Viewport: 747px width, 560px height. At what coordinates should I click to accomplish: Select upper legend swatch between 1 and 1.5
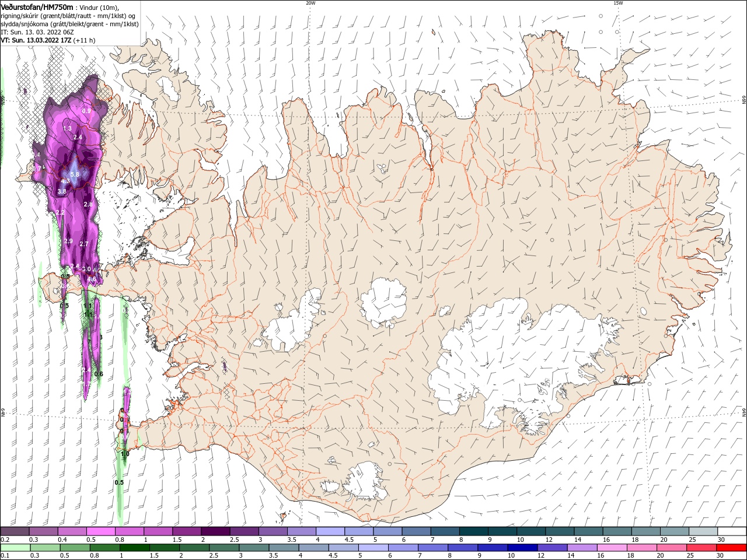point(158,531)
